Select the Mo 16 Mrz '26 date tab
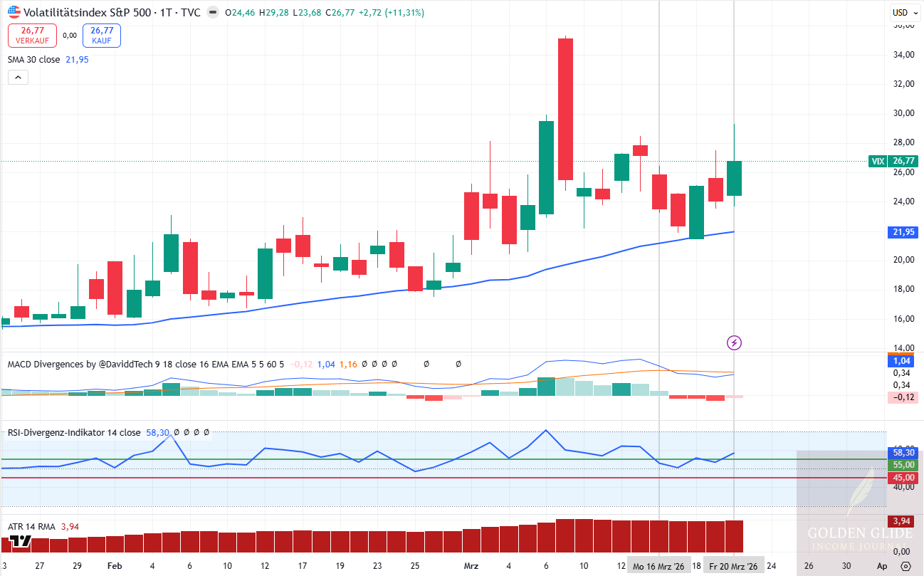 tap(658, 565)
